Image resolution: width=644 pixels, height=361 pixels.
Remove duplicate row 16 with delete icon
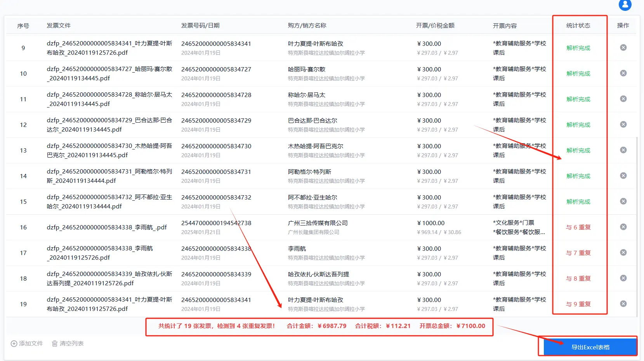(x=623, y=227)
